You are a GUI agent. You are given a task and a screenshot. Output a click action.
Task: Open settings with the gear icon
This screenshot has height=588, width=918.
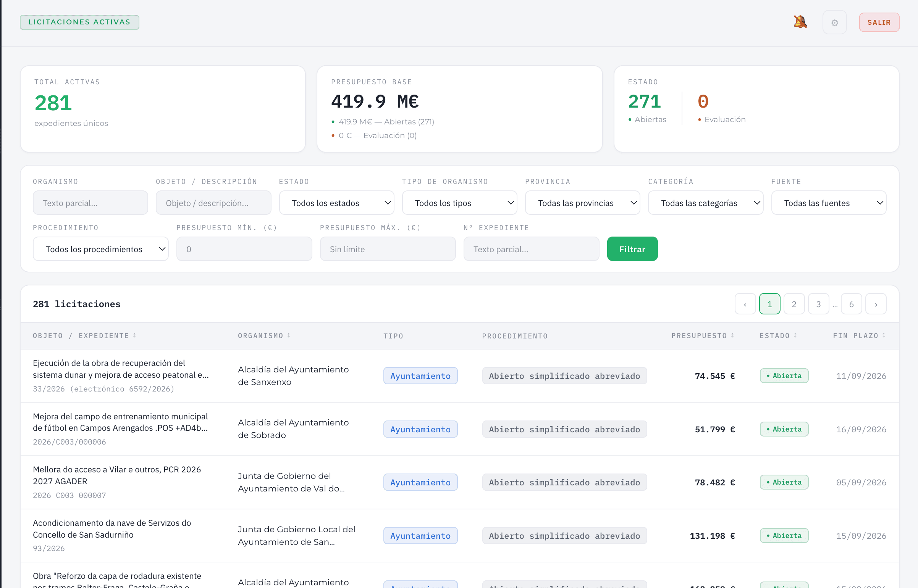click(834, 23)
